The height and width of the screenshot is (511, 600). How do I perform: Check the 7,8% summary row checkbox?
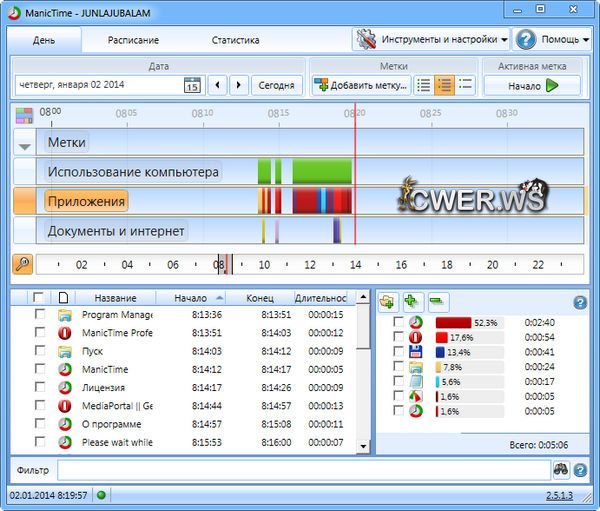tap(398, 366)
